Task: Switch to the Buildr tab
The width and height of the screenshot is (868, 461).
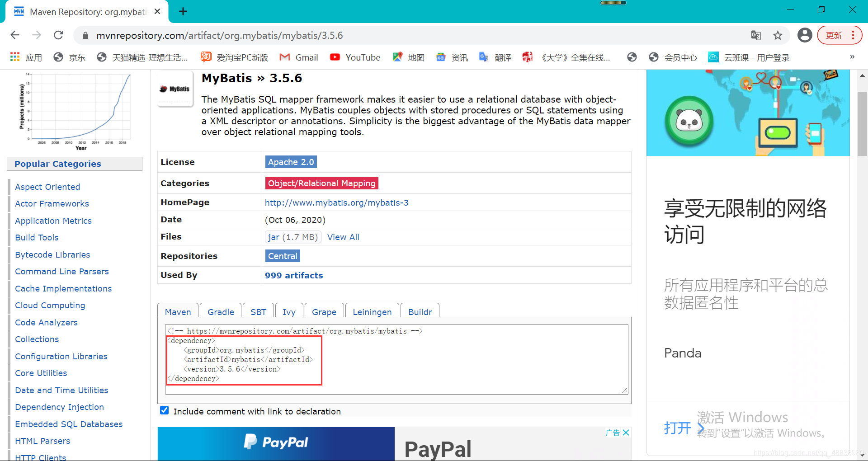Action: 420,311
